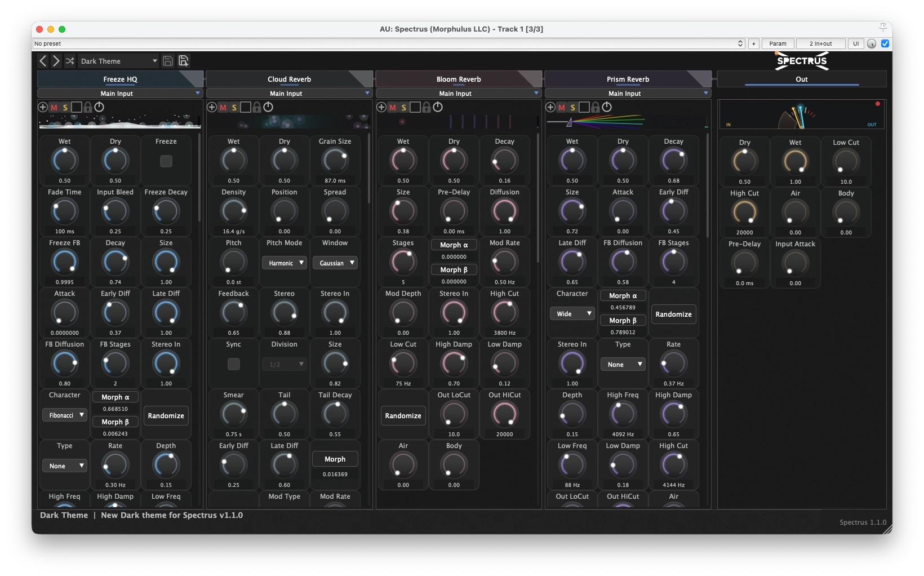Open the Main Input dropdown on Bloom Reverb
Screen dimensions: 924x576
(458, 93)
